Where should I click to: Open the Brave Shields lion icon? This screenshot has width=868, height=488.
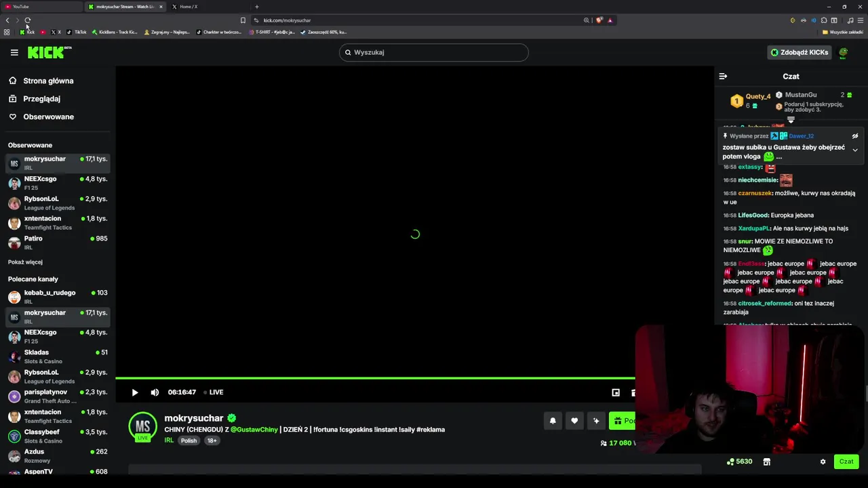[599, 20]
